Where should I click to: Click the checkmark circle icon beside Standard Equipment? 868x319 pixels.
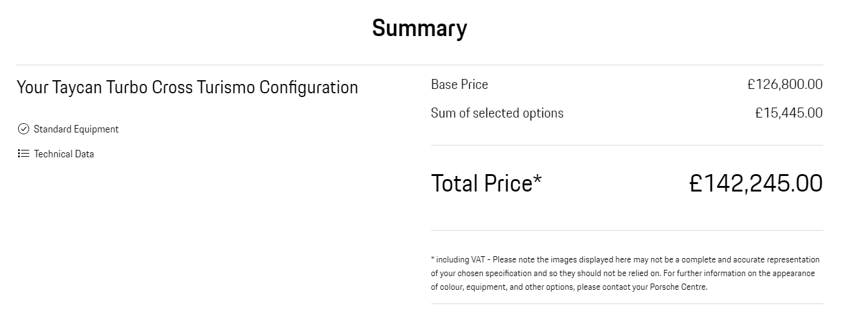pos(24,129)
